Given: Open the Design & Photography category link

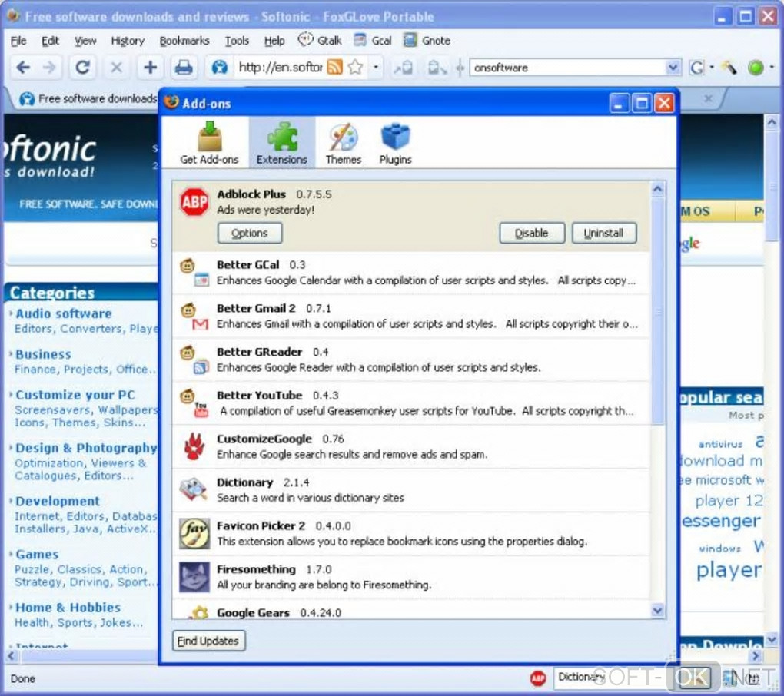Looking at the screenshot, I should (86, 448).
